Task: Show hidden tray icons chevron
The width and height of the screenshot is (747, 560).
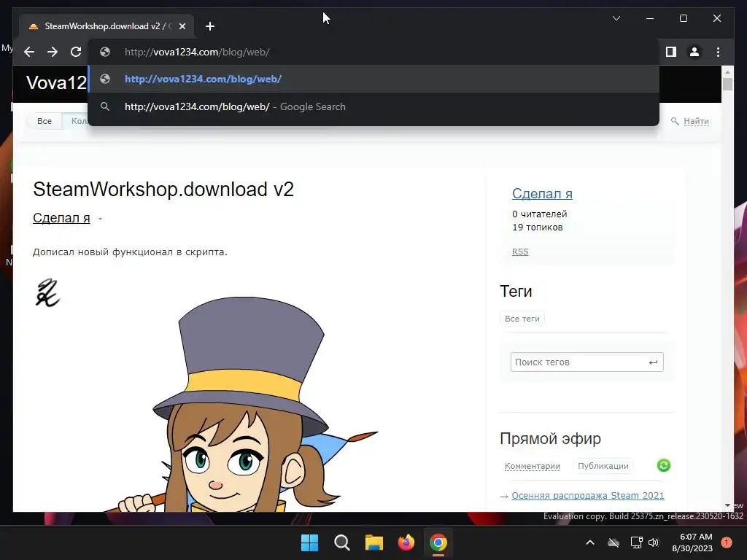Action: [589, 542]
